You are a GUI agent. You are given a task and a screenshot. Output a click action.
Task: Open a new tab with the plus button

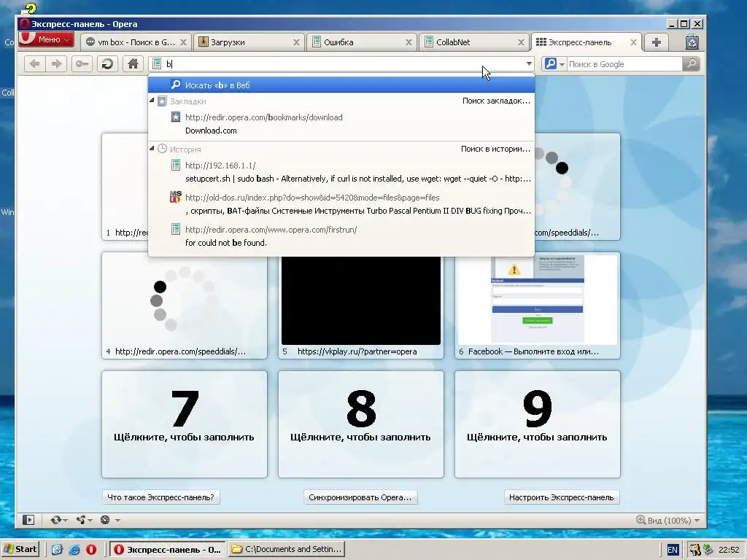(656, 42)
